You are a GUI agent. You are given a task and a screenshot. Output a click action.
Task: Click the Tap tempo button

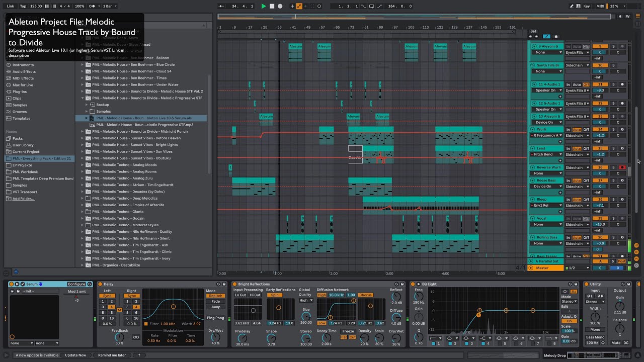[x=23, y=6]
